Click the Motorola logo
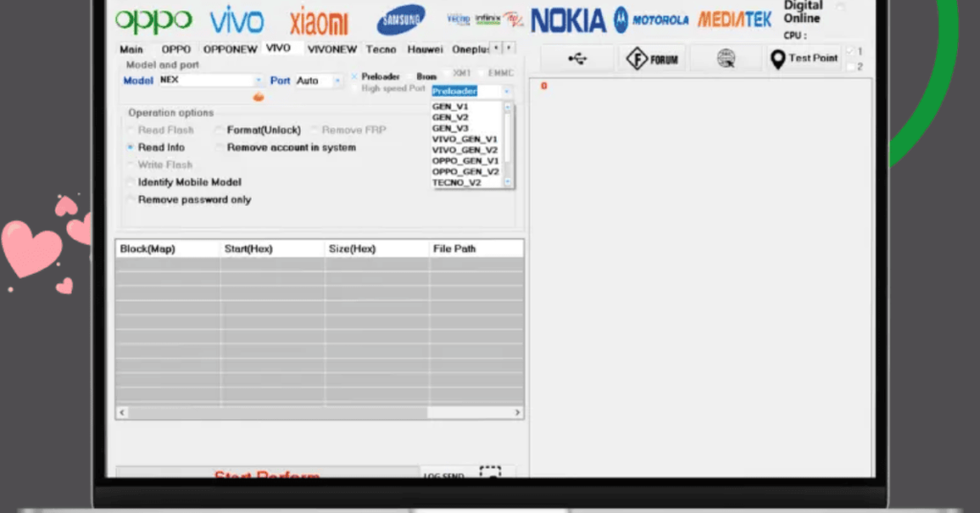The image size is (980, 513). click(x=651, y=20)
